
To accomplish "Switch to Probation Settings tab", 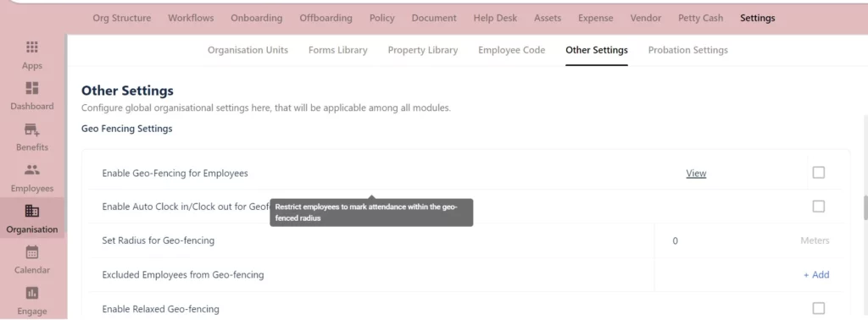I will (x=688, y=50).
